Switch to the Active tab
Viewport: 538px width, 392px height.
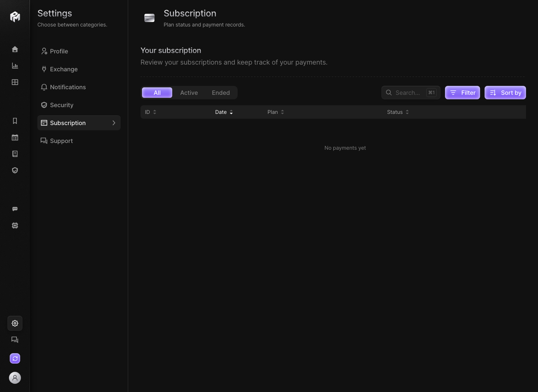tap(189, 93)
